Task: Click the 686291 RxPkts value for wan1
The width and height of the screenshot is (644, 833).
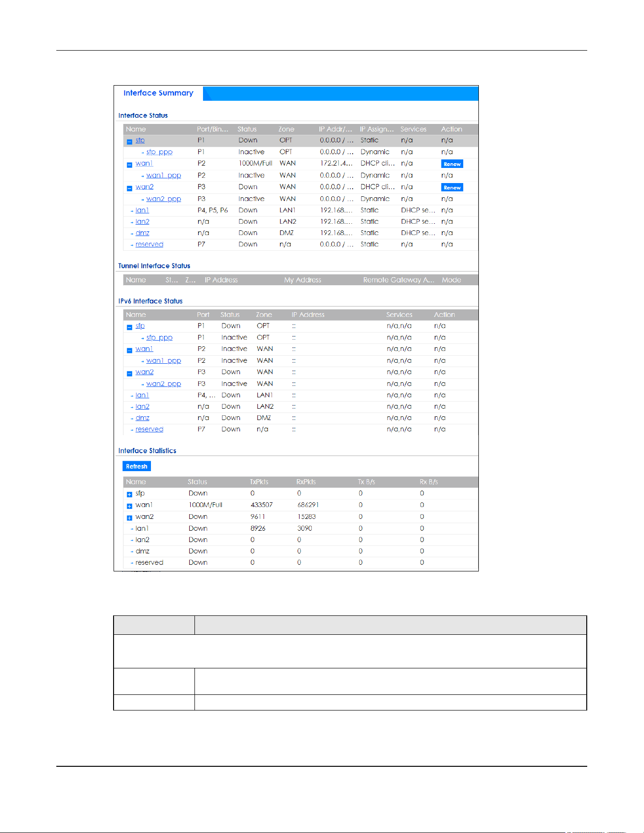Action: point(308,505)
